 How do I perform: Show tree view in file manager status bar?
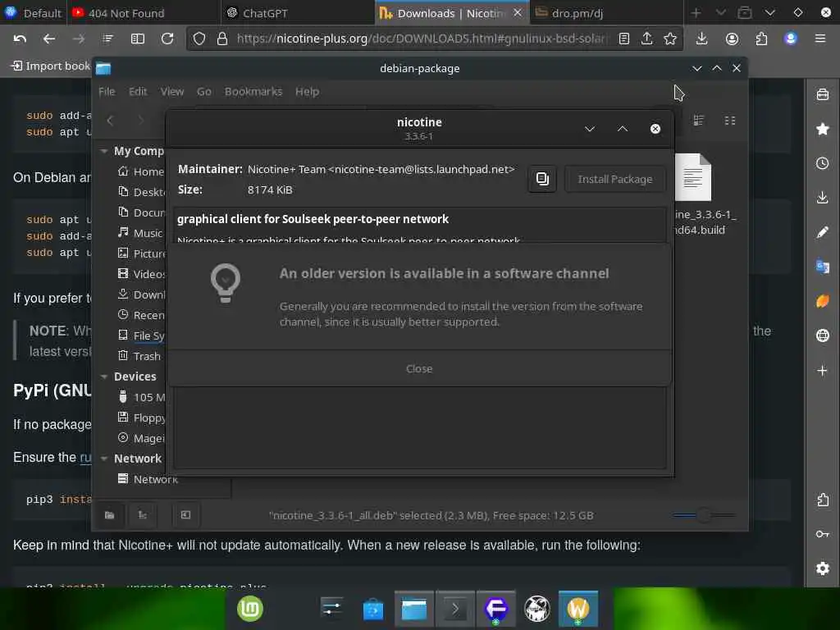143,515
